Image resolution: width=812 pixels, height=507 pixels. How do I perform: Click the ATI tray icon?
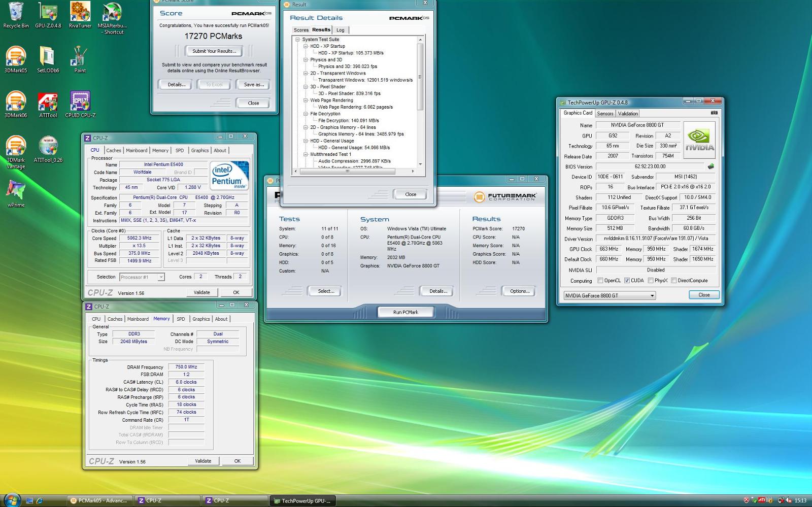[762, 500]
